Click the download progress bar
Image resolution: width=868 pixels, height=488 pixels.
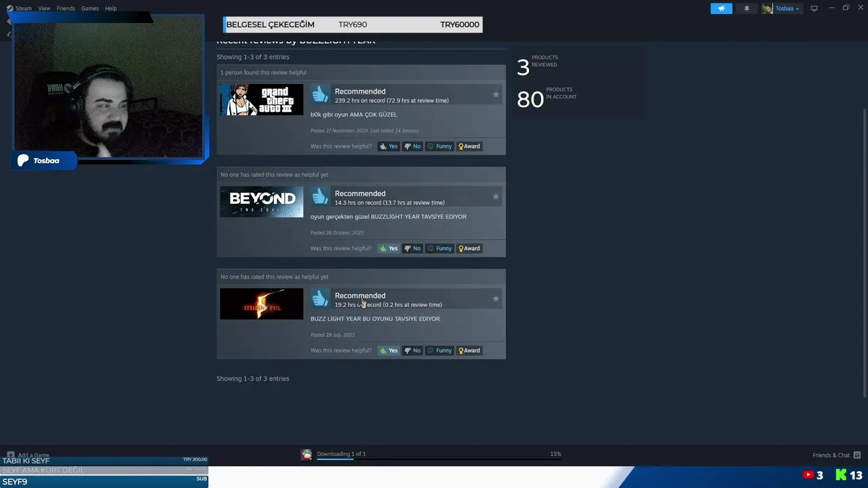[439, 460]
